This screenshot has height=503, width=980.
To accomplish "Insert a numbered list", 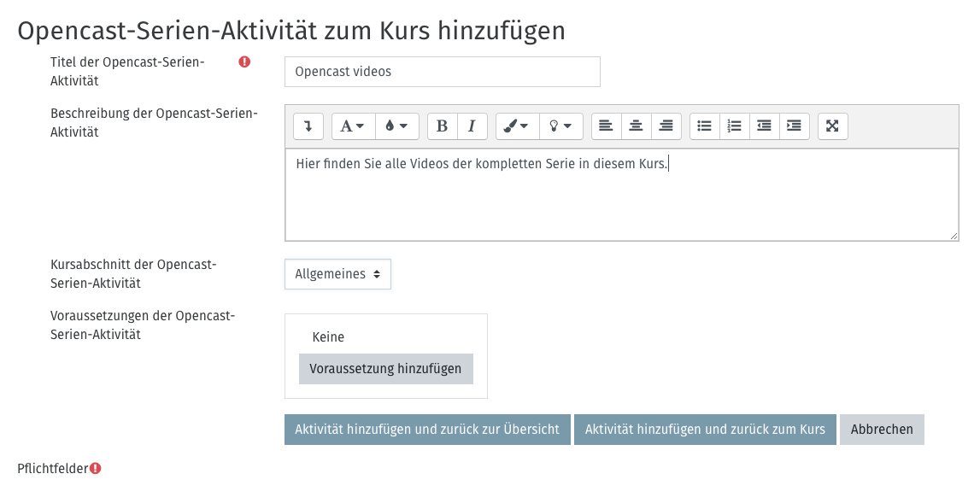I will [734, 126].
